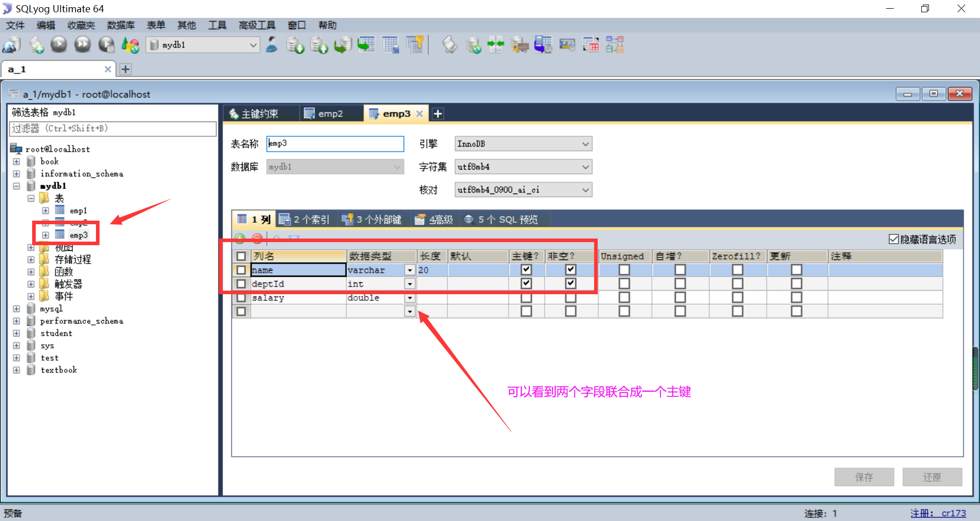Click the 保存 button
Viewport: 980px width, 521px height.
point(864,477)
